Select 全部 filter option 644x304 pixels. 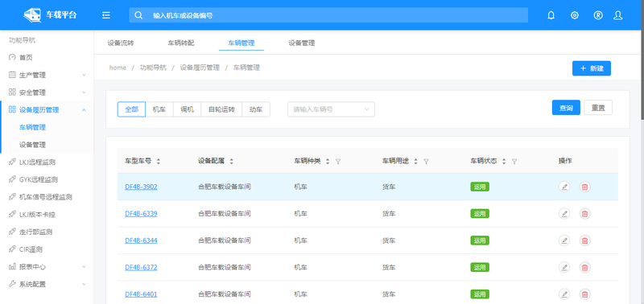pyautogui.click(x=131, y=109)
